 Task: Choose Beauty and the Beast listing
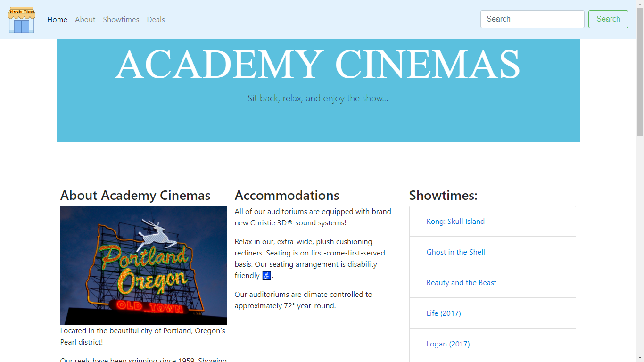coord(462,283)
